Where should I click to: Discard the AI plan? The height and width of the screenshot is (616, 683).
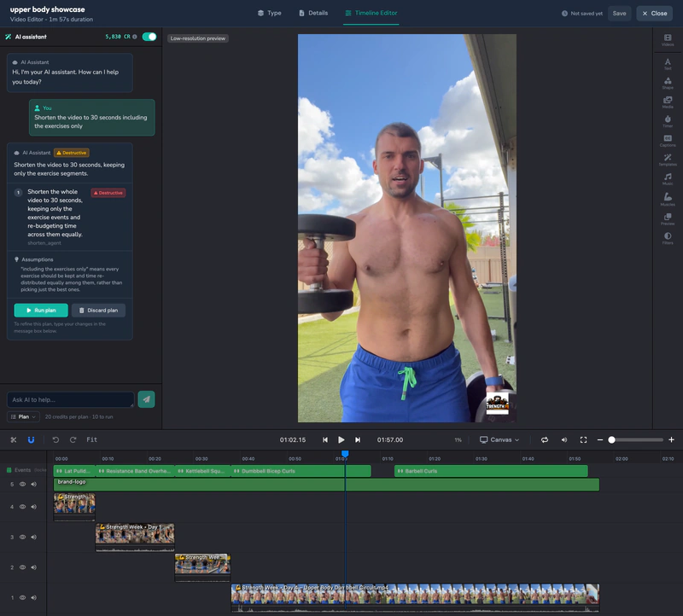(98, 311)
